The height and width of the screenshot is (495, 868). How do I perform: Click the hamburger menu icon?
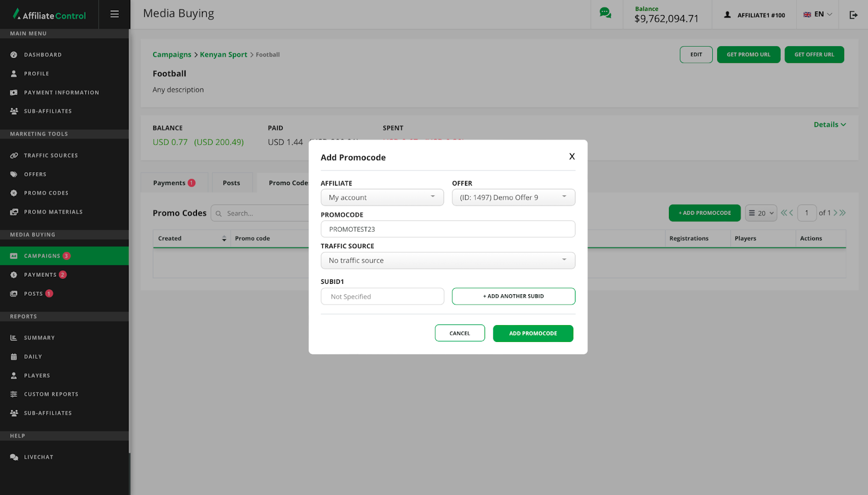coord(114,14)
